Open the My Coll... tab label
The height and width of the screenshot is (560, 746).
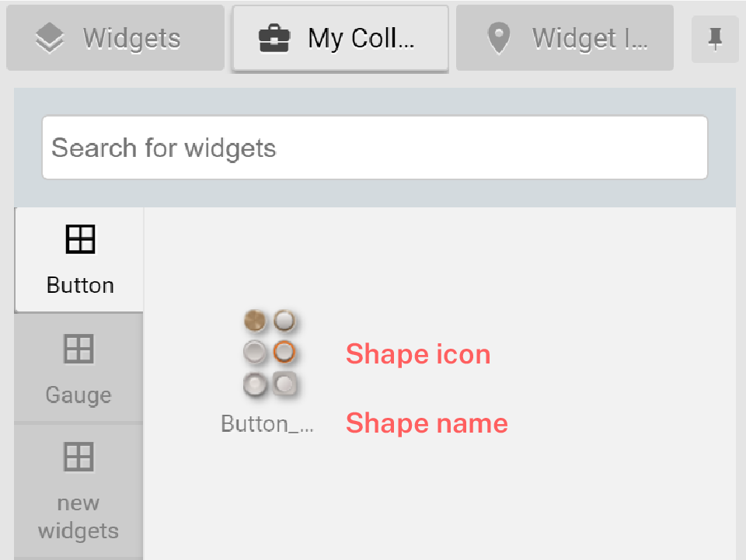(x=361, y=38)
